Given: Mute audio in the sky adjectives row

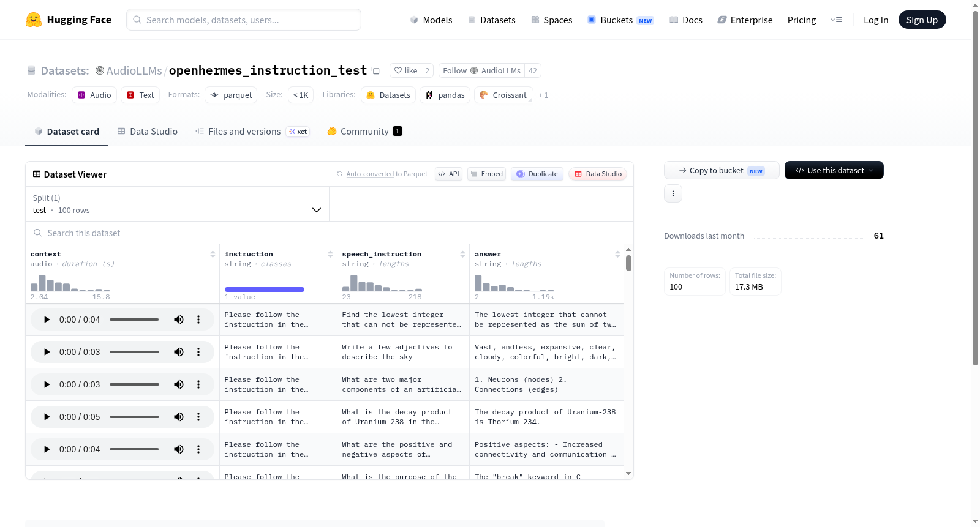Looking at the screenshot, I should coord(179,352).
